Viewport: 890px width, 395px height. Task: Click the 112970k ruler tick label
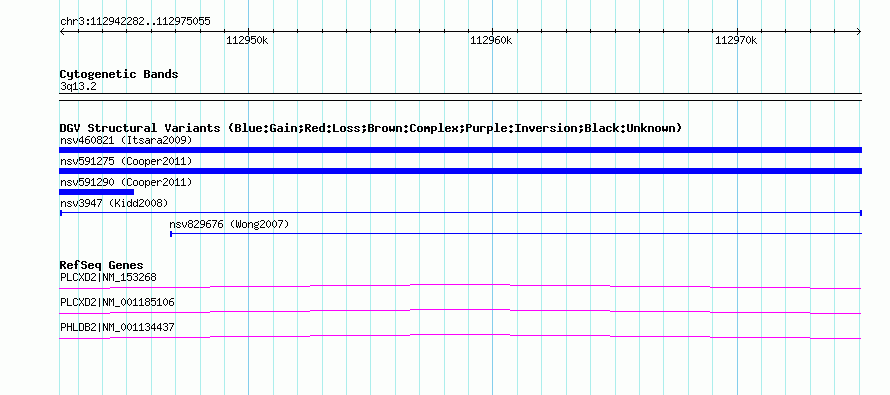coord(736,40)
